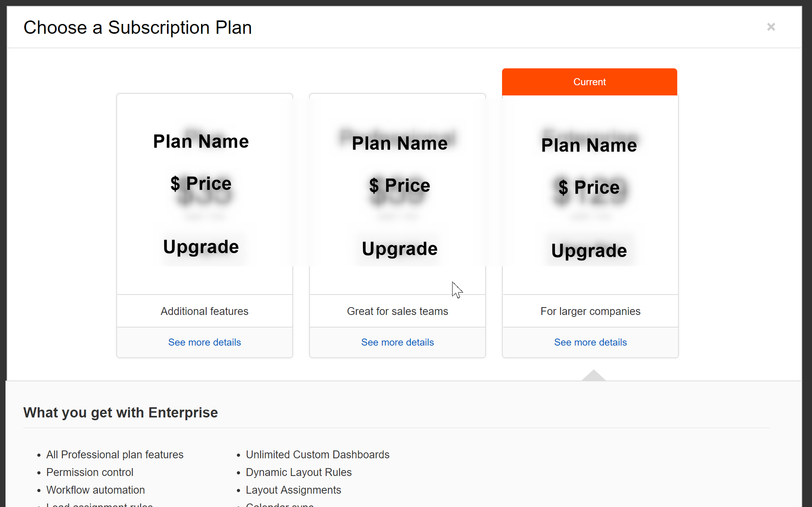
Task: Click the Plan Name in the middle card
Action: [x=400, y=143]
